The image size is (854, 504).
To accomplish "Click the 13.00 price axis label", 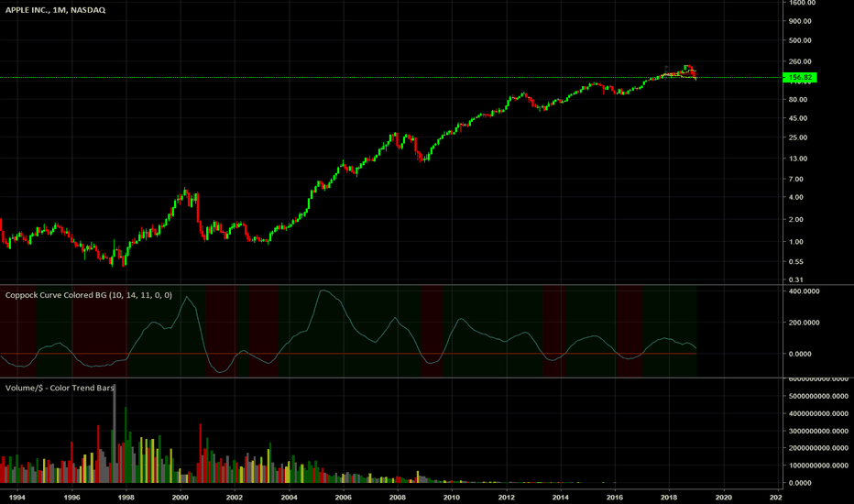I will pyautogui.click(x=798, y=159).
